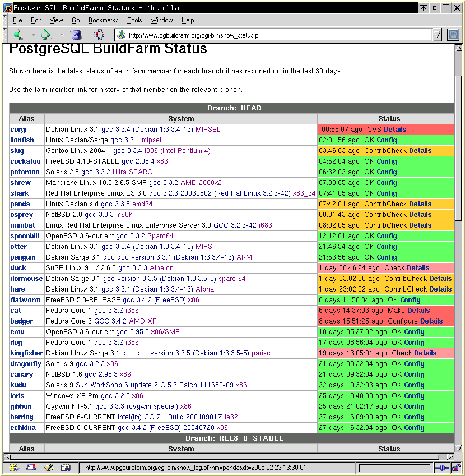Open the spoonbill farm member link
Viewport: 465px width, 476px height.
click(x=25, y=236)
